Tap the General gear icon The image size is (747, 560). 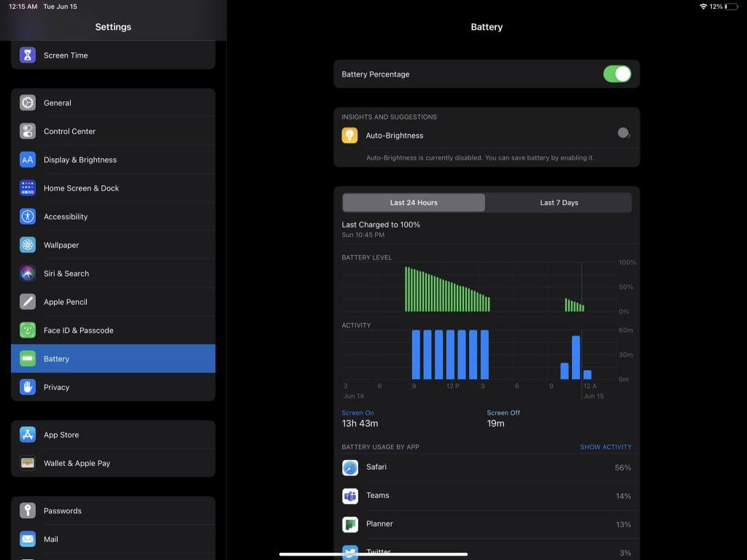pyautogui.click(x=28, y=103)
